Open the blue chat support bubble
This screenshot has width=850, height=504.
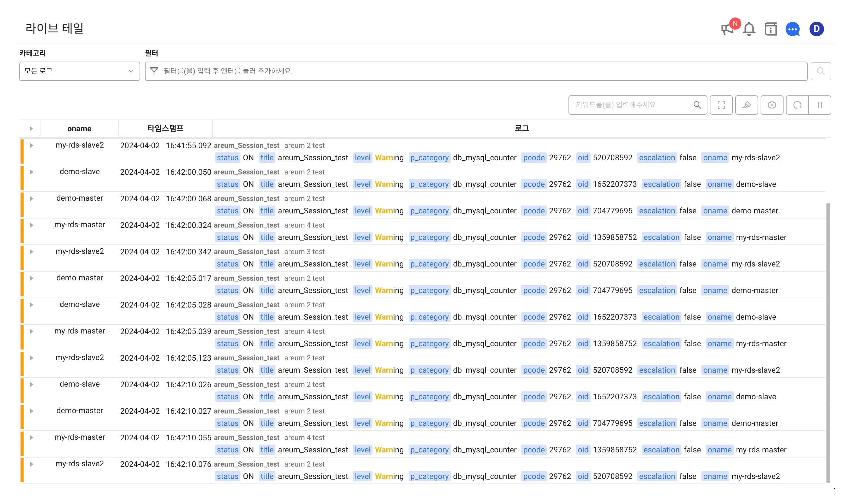[x=792, y=29]
